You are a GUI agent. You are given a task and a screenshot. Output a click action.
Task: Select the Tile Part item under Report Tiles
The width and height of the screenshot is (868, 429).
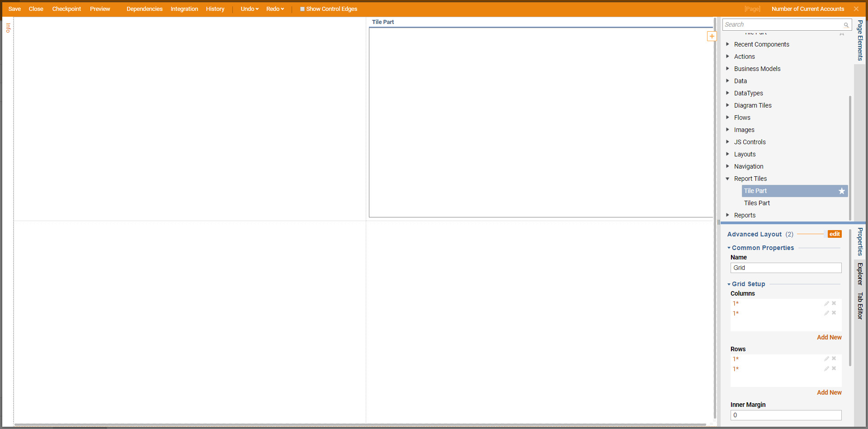(x=795, y=191)
